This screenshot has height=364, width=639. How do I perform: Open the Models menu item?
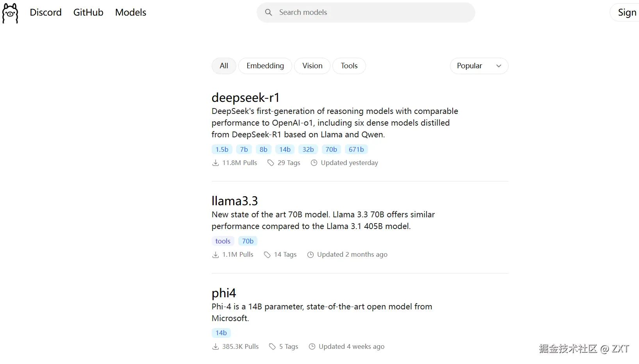pyautogui.click(x=130, y=12)
